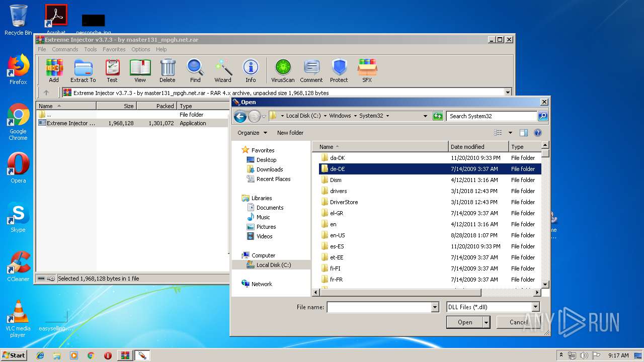Open the Organize dropdown

(x=252, y=133)
